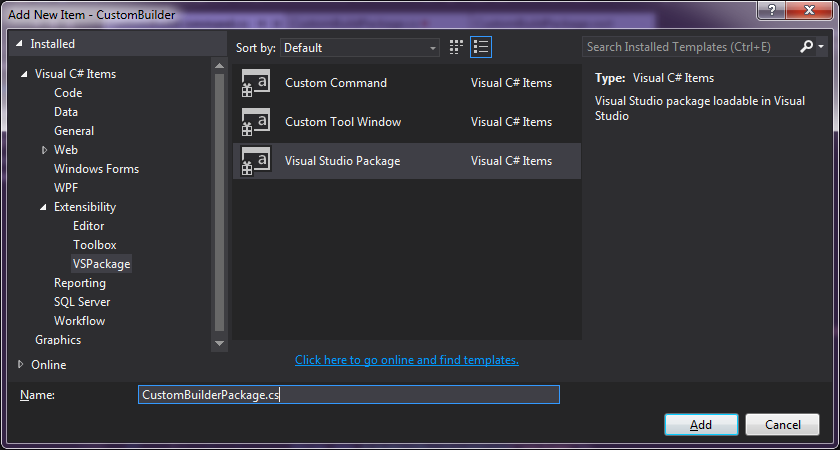Select the Workflow category

pyautogui.click(x=79, y=321)
